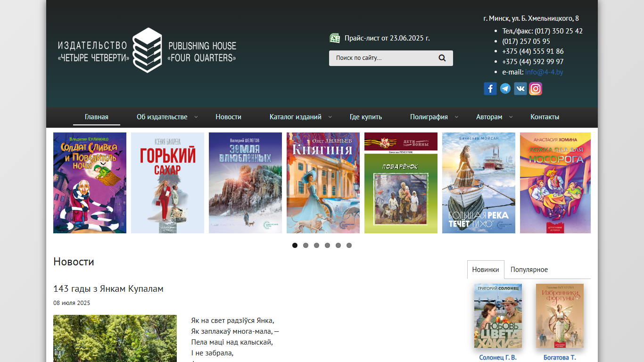Select the fourth carousel dot
Image resolution: width=644 pixels, height=362 pixels.
[x=328, y=245]
